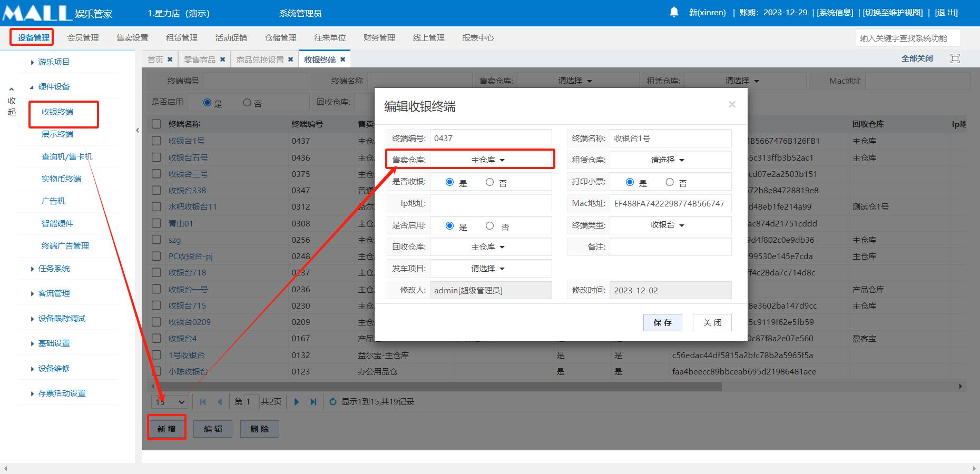The height and width of the screenshot is (474, 980).
Task: Open the 会员管理 top menu
Action: 83,38
